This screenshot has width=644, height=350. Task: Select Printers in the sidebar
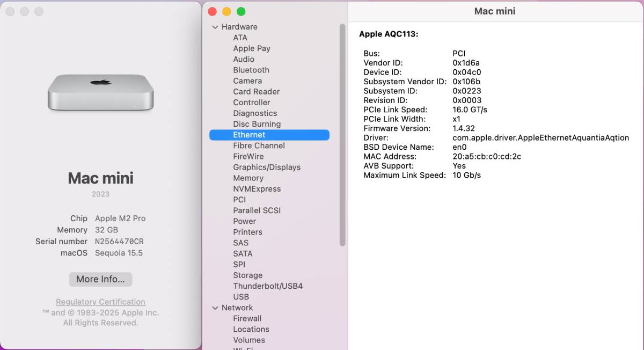[247, 232]
